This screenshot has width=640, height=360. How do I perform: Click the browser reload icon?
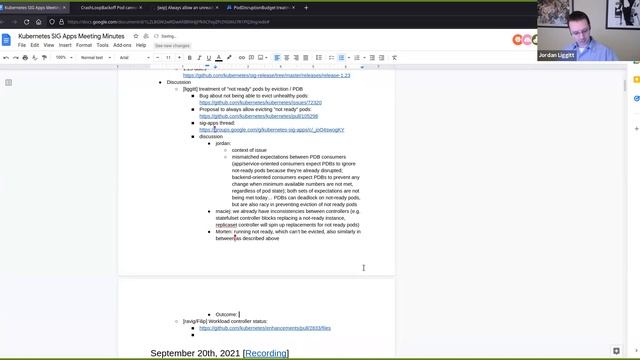click(27, 22)
